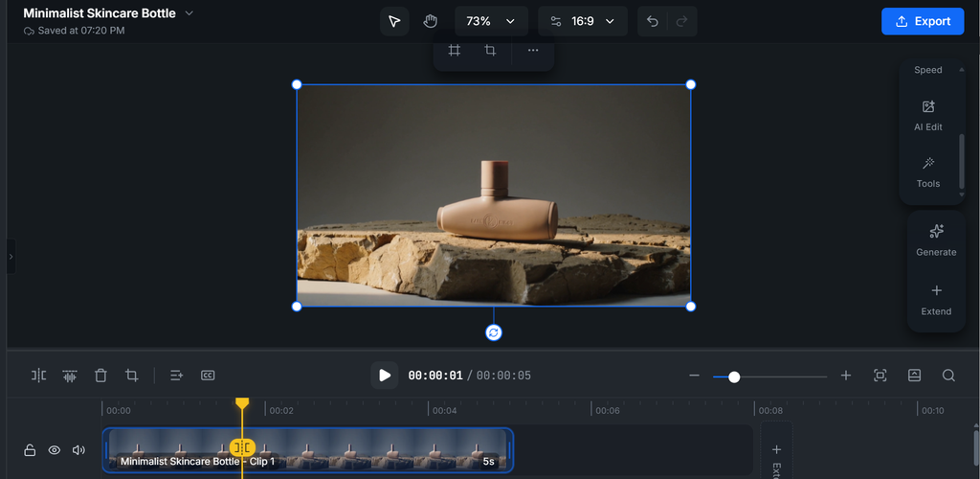The height and width of the screenshot is (479, 980).
Task: Zoom in the timeline with plus icon
Action: point(846,376)
